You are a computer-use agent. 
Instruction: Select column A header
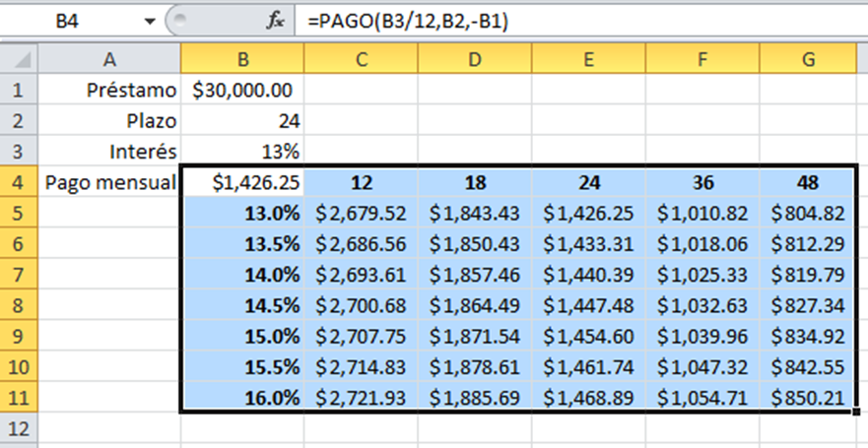click(x=109, y=59)
